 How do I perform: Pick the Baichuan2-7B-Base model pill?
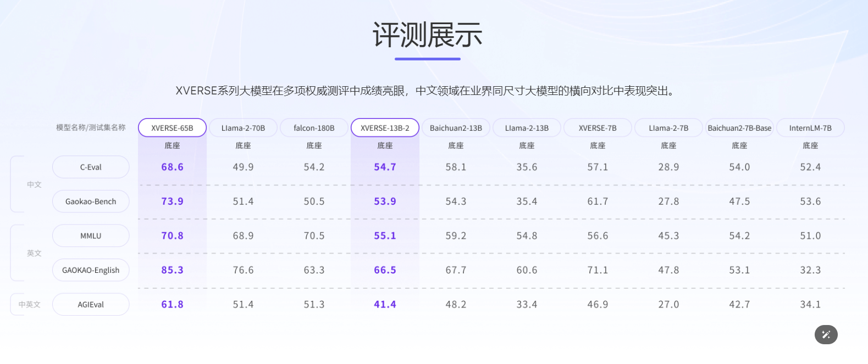pos(739,128)
